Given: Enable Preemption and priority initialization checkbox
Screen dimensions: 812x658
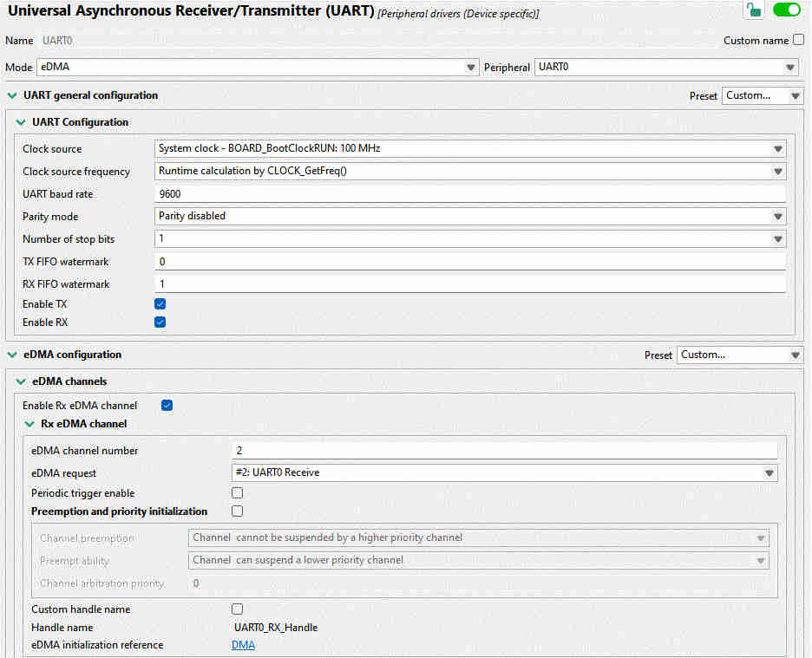Looking at the screenshot, I should tap(237, 511).
